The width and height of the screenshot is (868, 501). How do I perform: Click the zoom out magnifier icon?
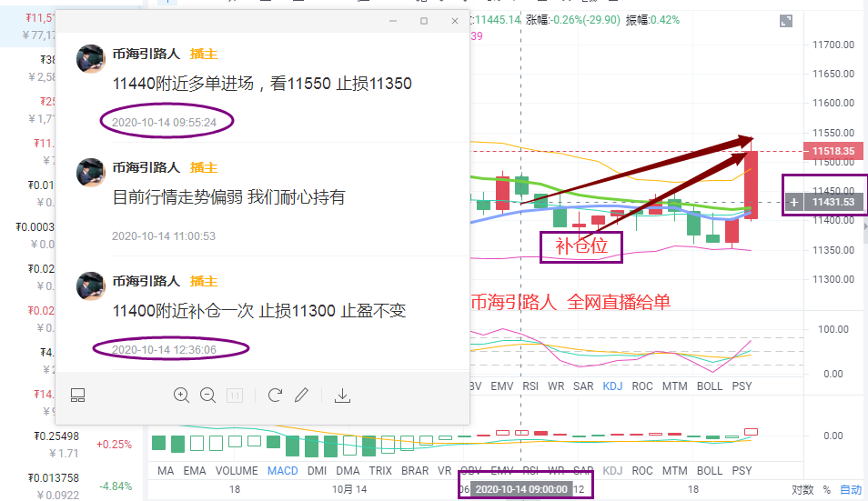pyautogui.click(x=208, y=396)
